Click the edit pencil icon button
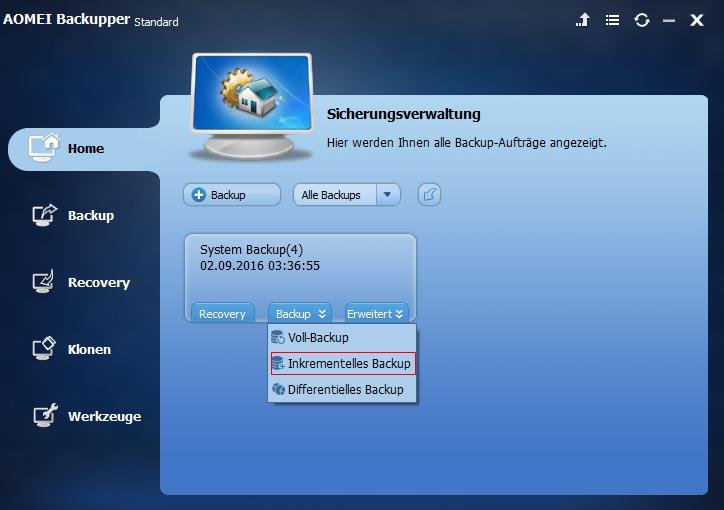The image size is (724, 510). click(429, 195)
